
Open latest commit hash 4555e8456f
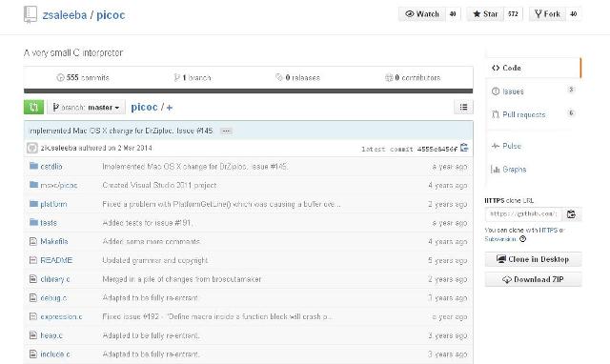(x=437, y=149)
